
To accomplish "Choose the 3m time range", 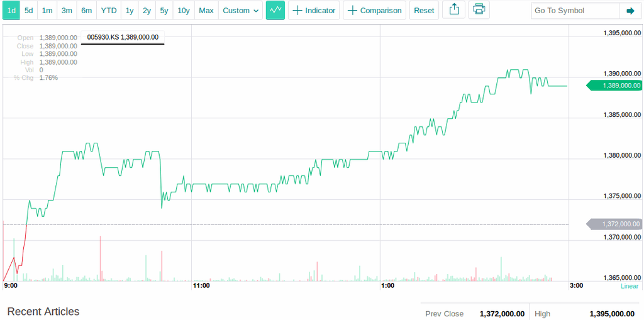I will pos(67,10).
